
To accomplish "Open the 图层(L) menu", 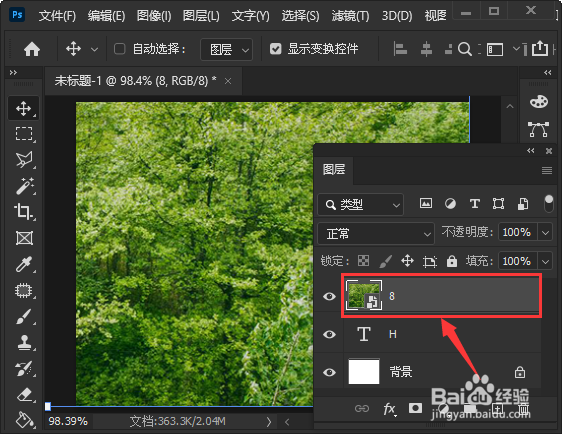I will [201, 16].
